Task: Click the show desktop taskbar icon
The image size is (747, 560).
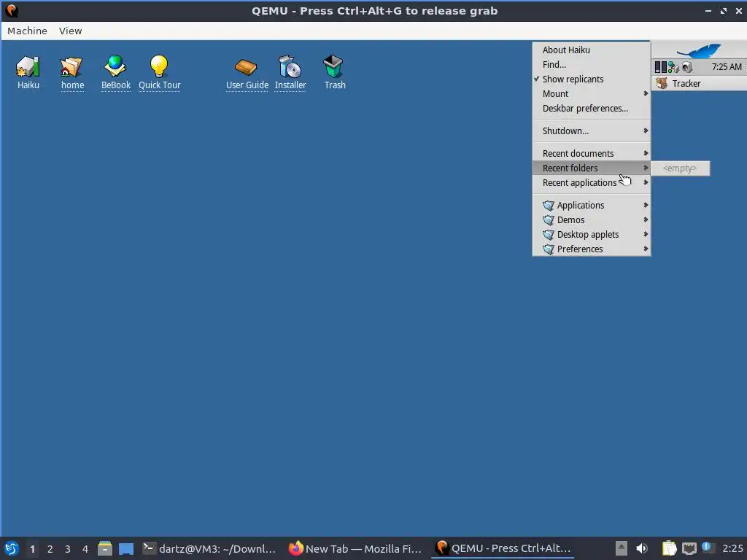Action: 126,548
